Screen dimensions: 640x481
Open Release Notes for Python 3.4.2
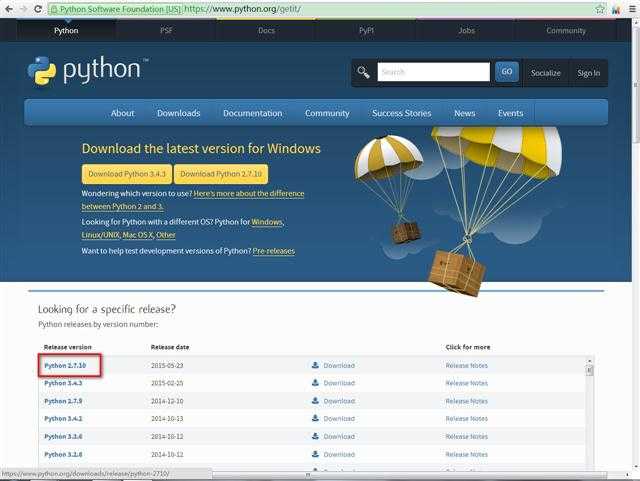point(467,419)
